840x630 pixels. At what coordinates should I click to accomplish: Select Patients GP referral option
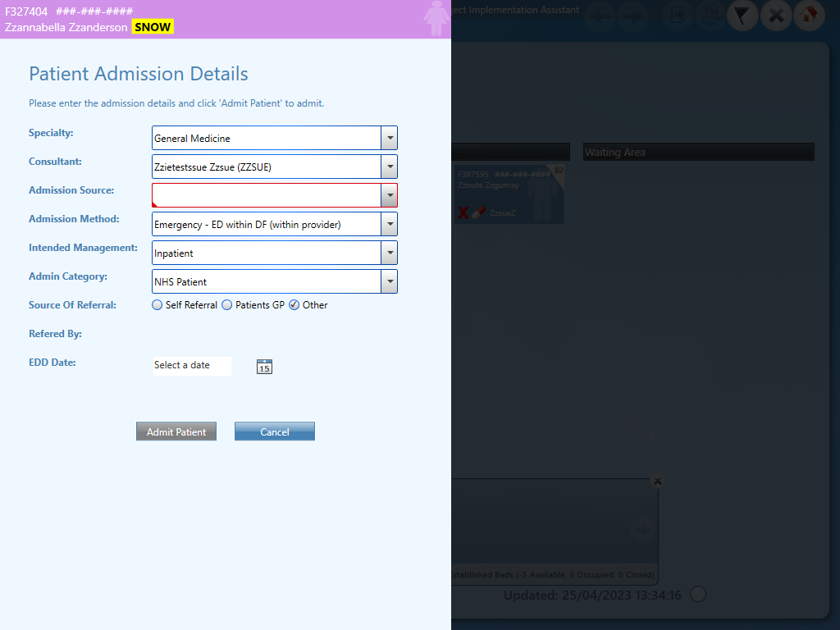[227, 305]
